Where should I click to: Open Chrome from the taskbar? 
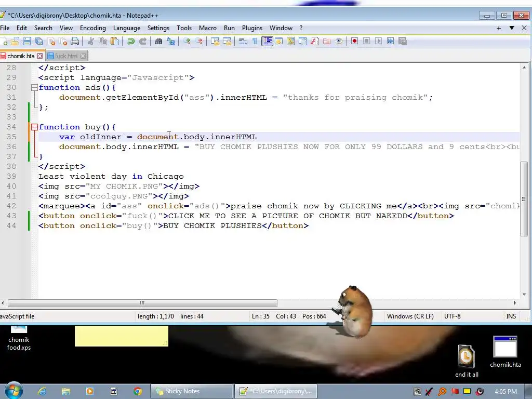point(137,391)
